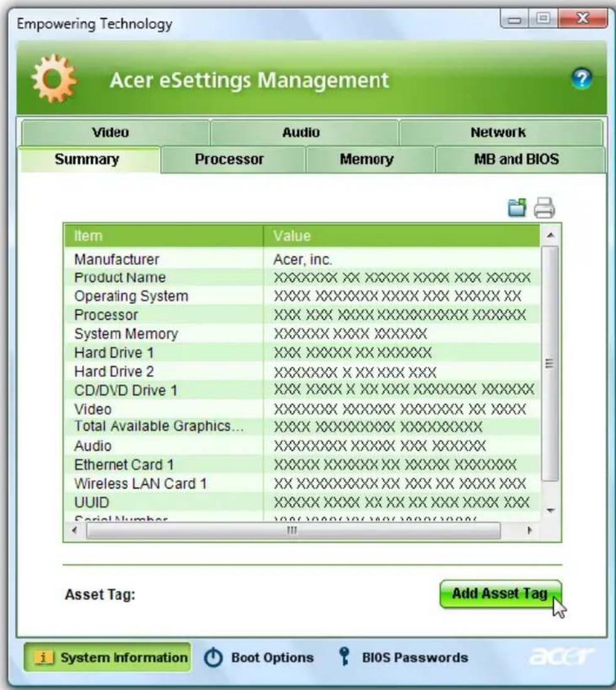Click the Asset Tag label
This screenshot has width=616, height=690.
[x=100, y=594]
